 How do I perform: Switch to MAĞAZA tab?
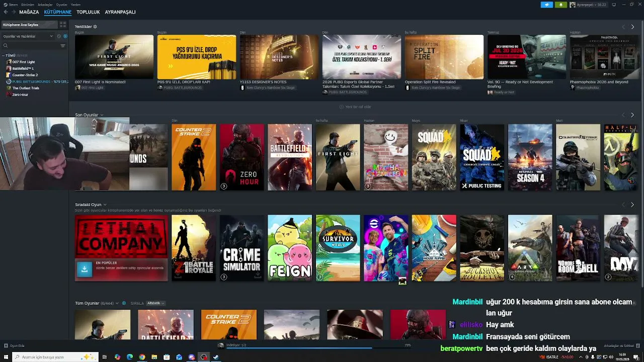[x=29, y=12]
